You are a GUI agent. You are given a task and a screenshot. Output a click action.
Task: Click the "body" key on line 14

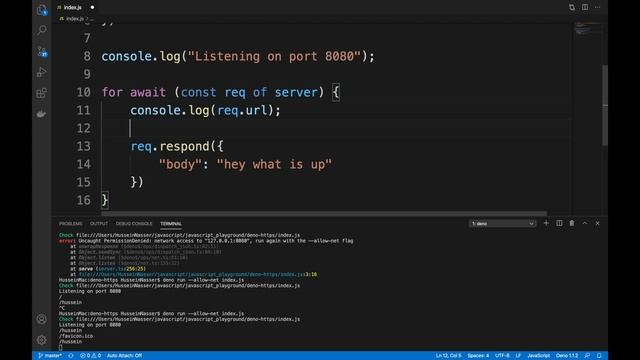[180, 164]
